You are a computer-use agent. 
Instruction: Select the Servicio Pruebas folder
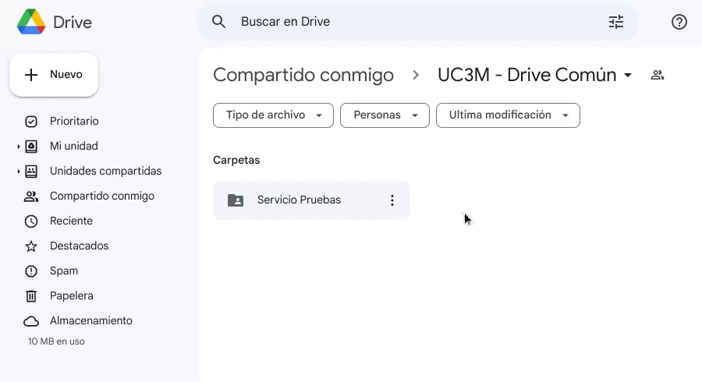pyautogui.click(x=311, y=200)
